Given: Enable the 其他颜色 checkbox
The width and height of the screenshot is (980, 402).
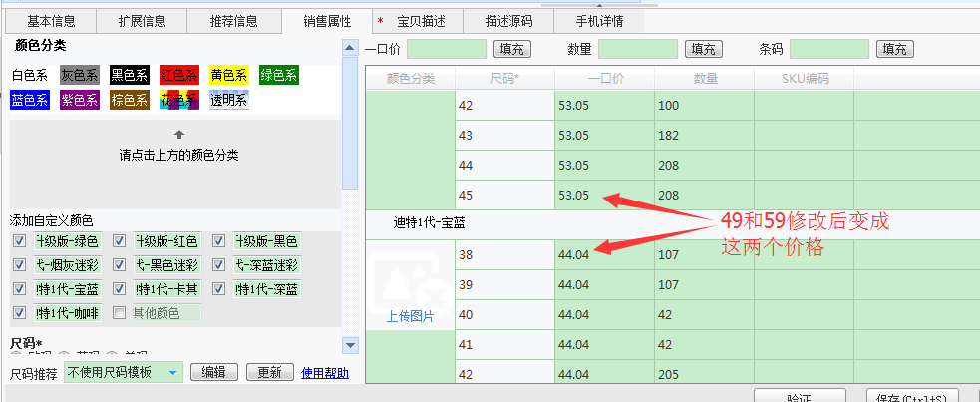Looking at the screenshot, I should (x=120, y=313).
